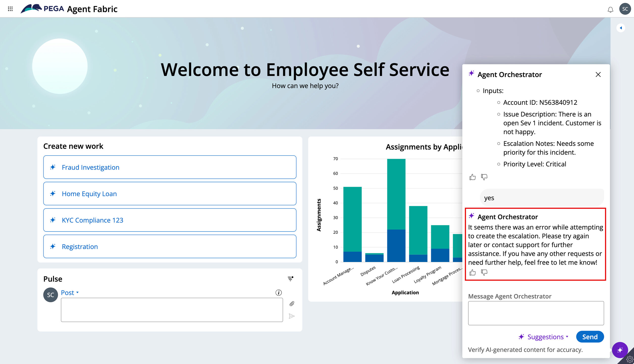
Task: Expand the collapsed right side panel arrow
Action: pos(621,28)
